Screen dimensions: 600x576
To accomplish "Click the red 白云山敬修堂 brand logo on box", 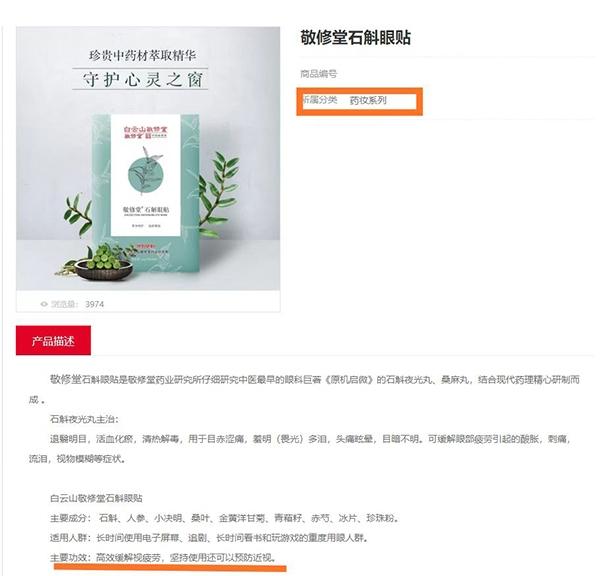I will [146, 132].
